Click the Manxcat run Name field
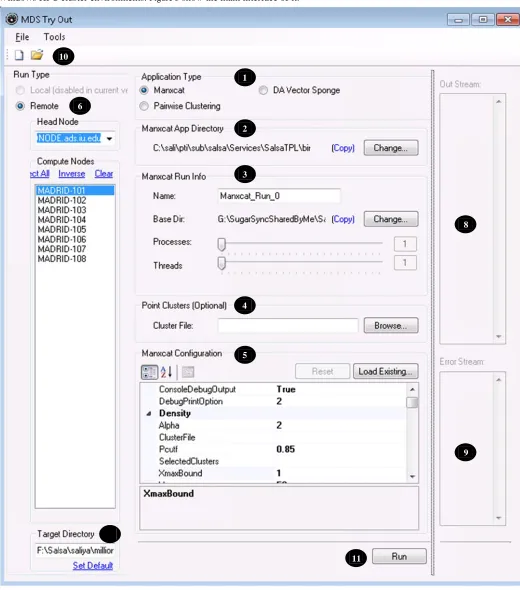 pos(279,196)
